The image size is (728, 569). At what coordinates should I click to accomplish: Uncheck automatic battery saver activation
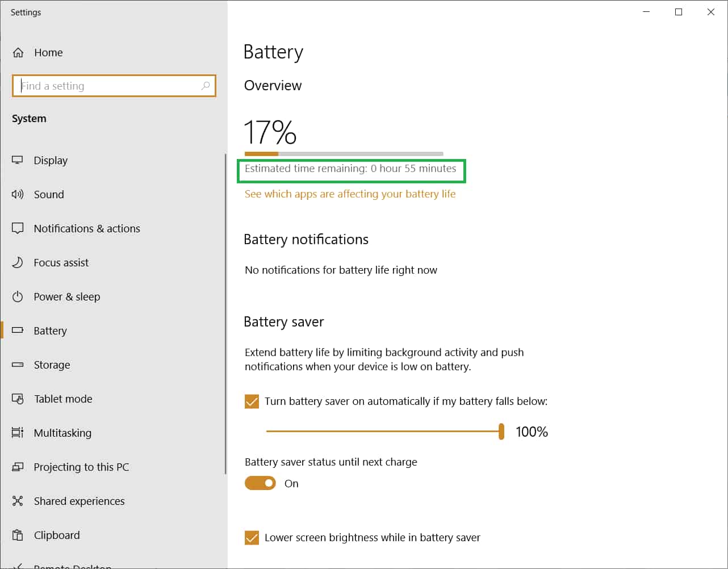252,401
